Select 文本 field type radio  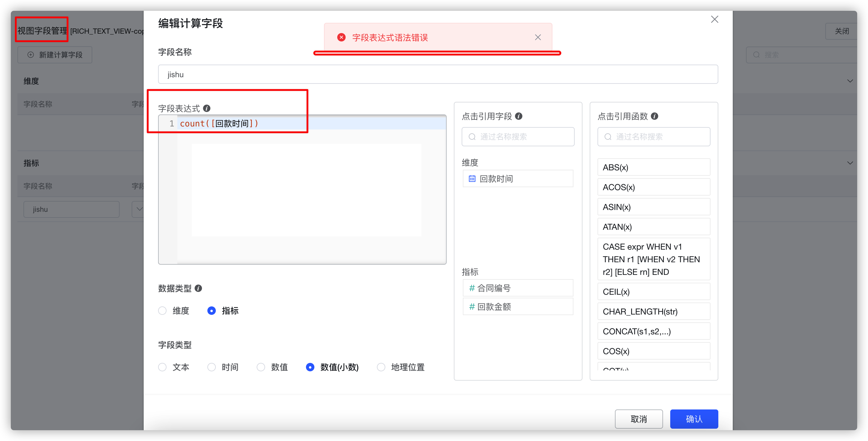(162, 367)
